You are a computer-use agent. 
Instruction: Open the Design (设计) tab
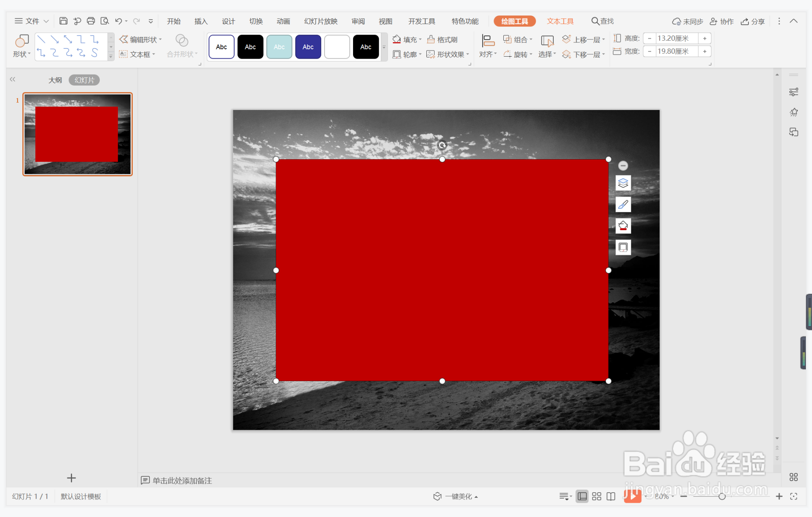tap(228, 21)
